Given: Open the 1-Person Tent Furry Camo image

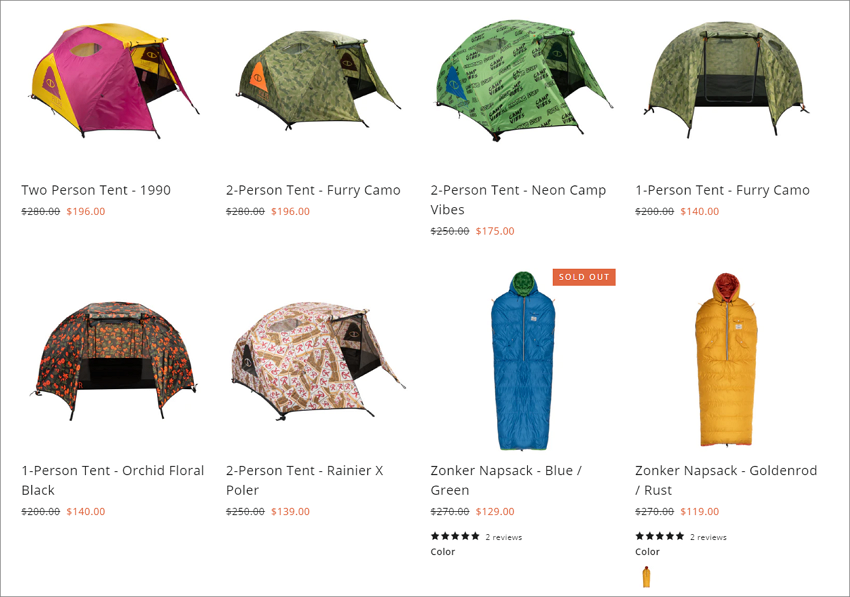Looking at the screenshot, I should click(726, 80).
